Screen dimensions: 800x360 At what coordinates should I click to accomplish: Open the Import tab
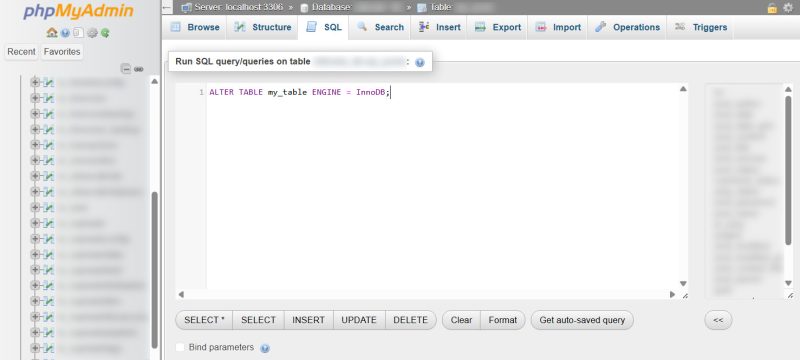pos(558,28)
